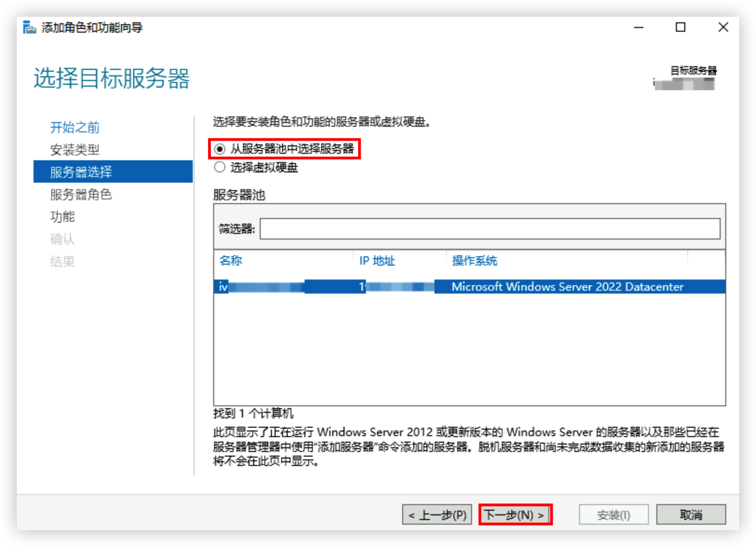Open the 功能 step

click(62, 217)
